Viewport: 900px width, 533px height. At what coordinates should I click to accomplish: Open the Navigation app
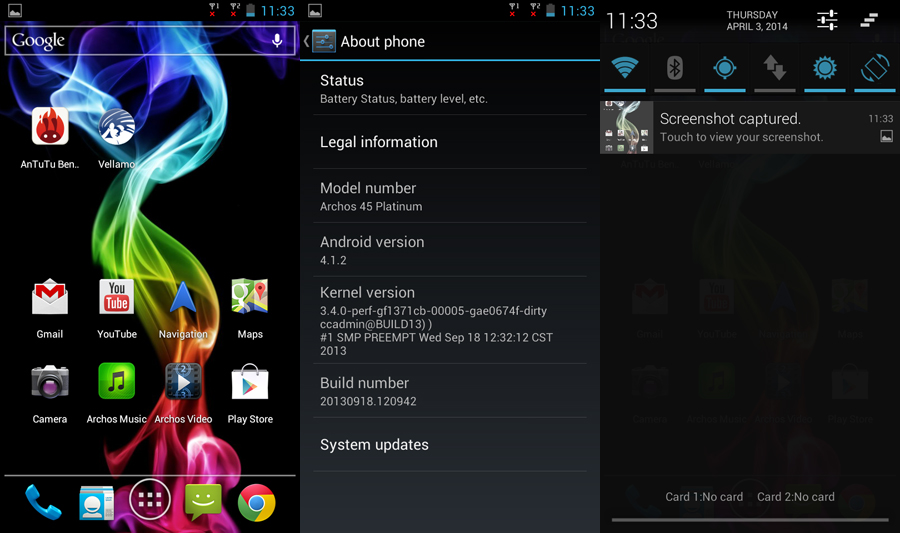pos(183,297)
